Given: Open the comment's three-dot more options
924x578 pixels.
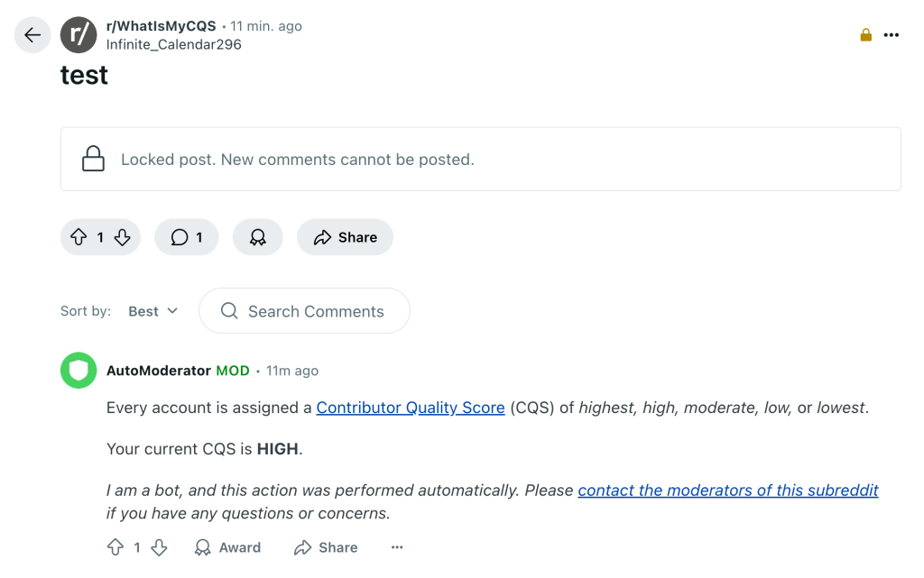Looking at the screenshot, I should 397,547.
